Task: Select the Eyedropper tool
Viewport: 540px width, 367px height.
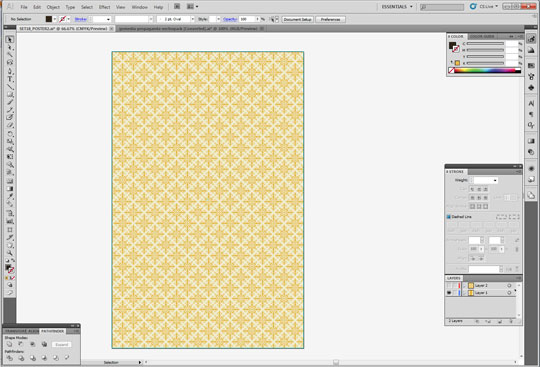Action: [10, 197]
